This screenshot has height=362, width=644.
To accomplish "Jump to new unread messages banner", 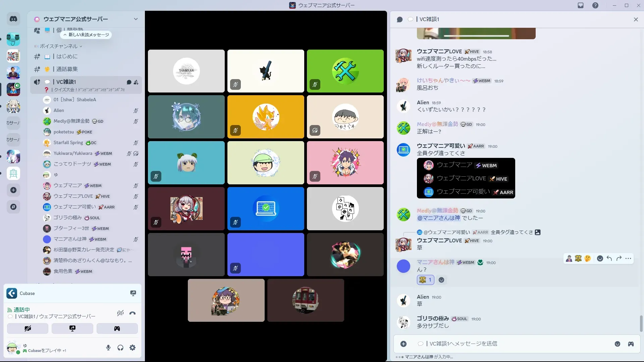I will pos(86,35).
